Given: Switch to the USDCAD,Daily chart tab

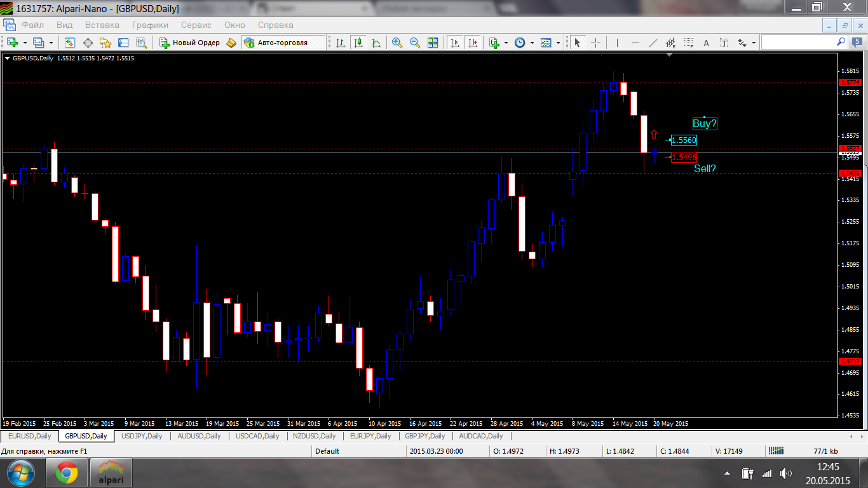Looking at the screenshot, I should pos(257,436).
